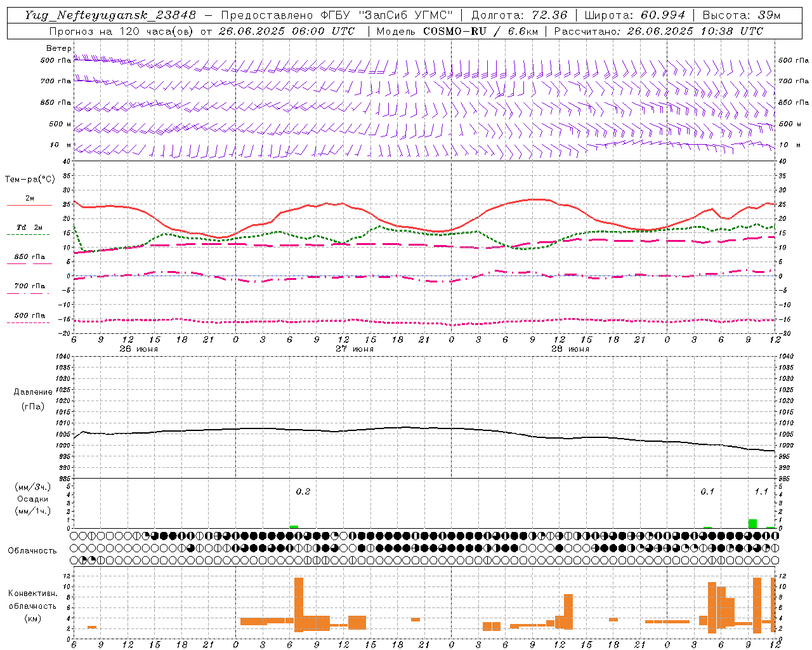This screenshot has width=812, height=650.
Task: Click the tallest orange convective bar on 27 июня
Action: coord(299,604)
